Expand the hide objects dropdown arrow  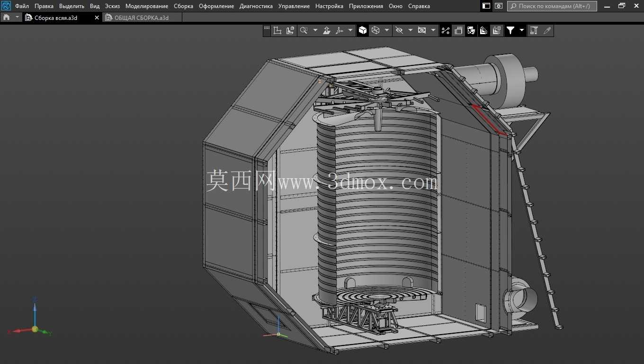pos(410,30)
